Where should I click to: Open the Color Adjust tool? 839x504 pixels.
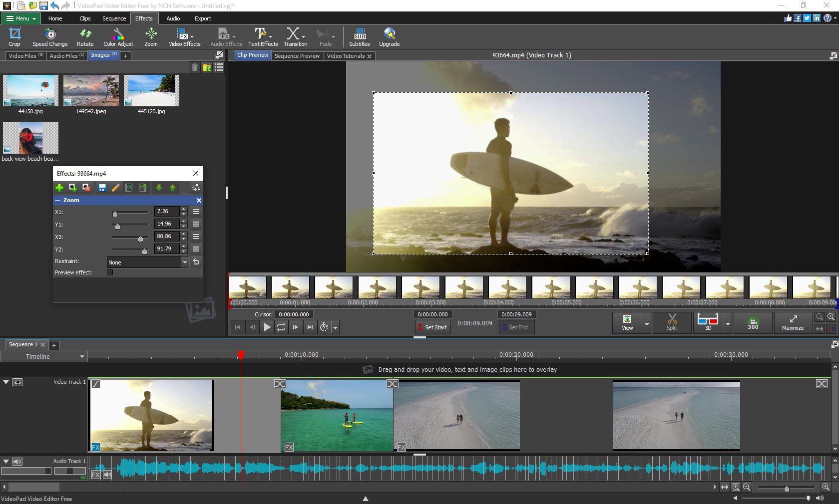pos(118,36)
